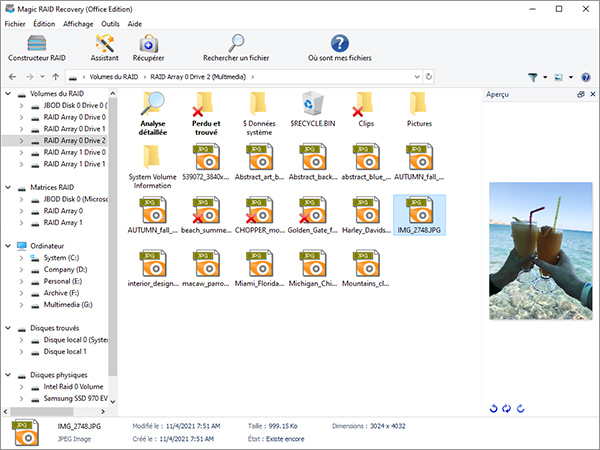Screen dimensions: 600x450
Task: Click Volumes du RAID breadcrumb
Action: coord(114,77)
